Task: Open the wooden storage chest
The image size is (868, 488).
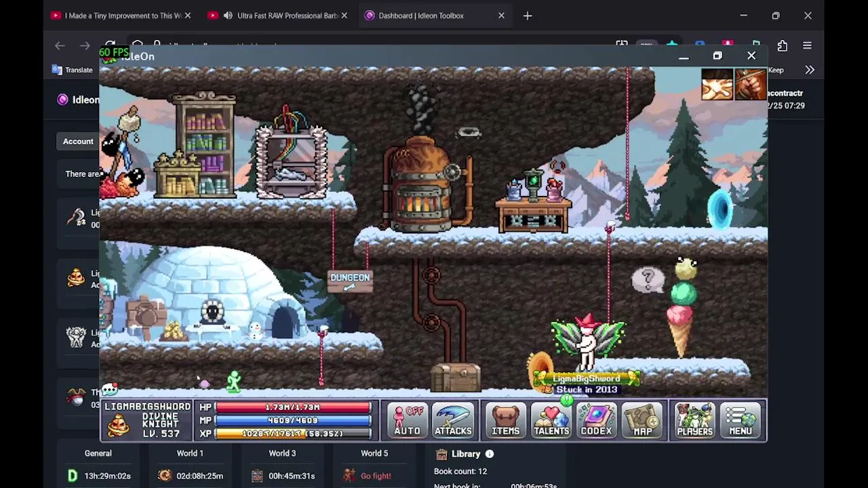Action: [x=456, y=378]
